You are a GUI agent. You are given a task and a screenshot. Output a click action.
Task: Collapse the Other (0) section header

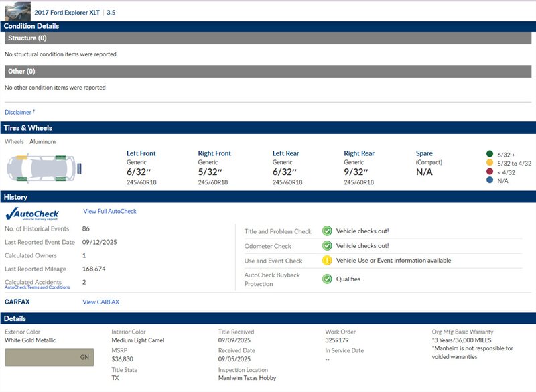tap(268, 71)
